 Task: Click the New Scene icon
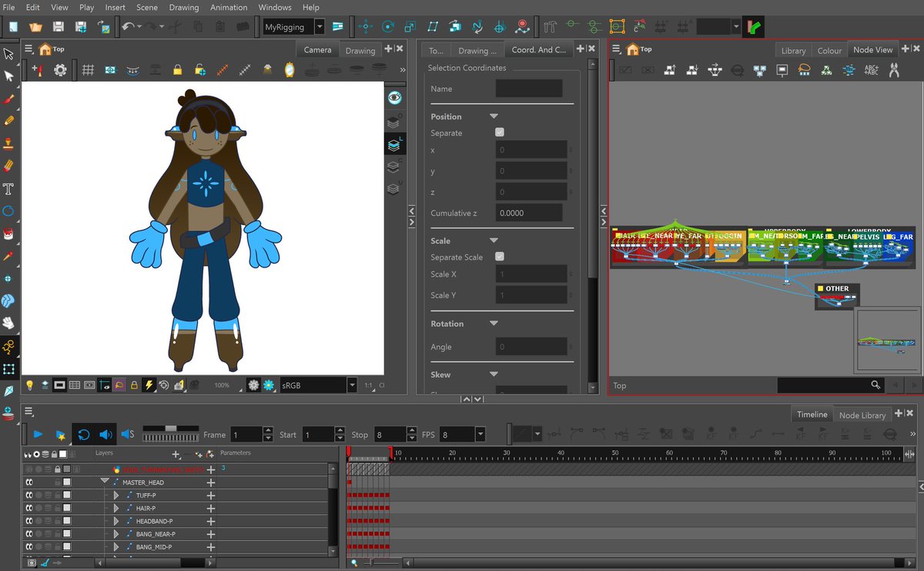click(x=13, y=27)
